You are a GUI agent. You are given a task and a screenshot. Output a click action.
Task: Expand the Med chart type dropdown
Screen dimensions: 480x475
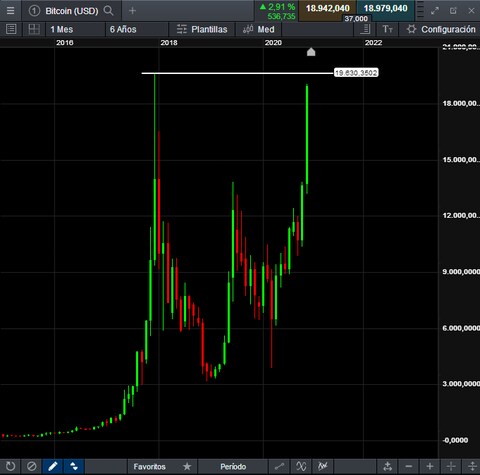pos(259,29)
